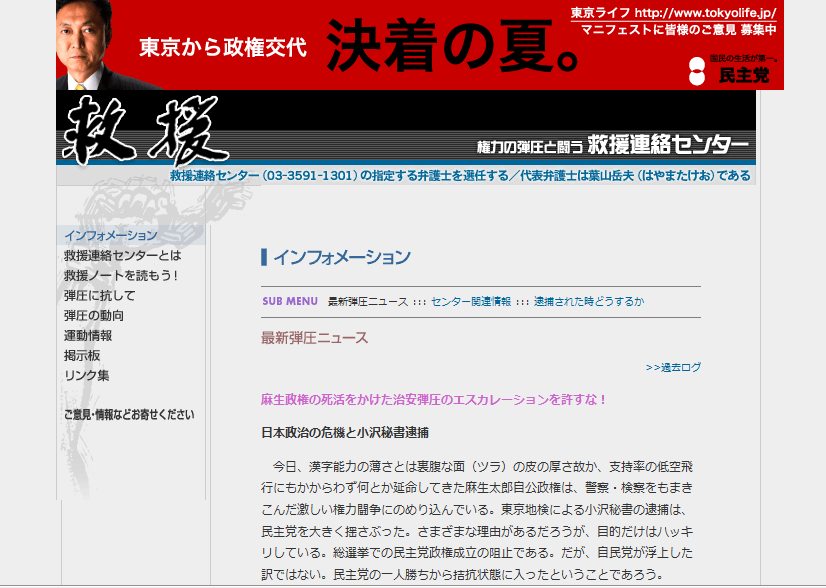Screen dimensions: 826x588
Task: Open リンク集 in the sidebar
Action: (x=86, y=376)
